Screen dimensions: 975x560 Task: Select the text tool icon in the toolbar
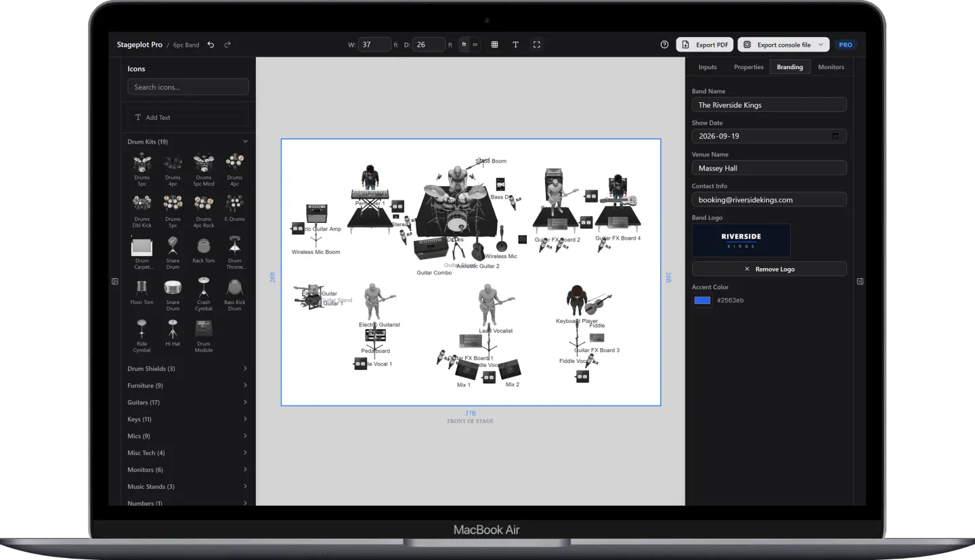(x=515, y=45)
